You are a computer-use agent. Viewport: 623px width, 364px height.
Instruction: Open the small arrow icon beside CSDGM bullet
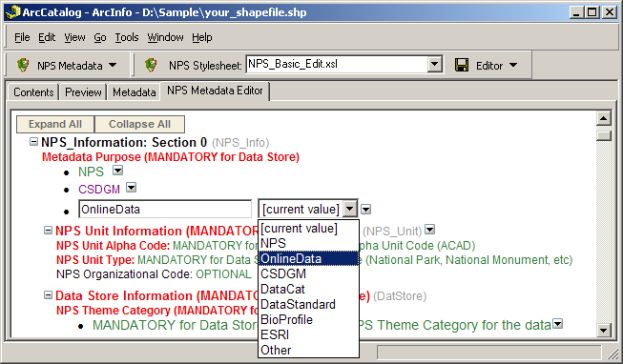tap(131, 188)
